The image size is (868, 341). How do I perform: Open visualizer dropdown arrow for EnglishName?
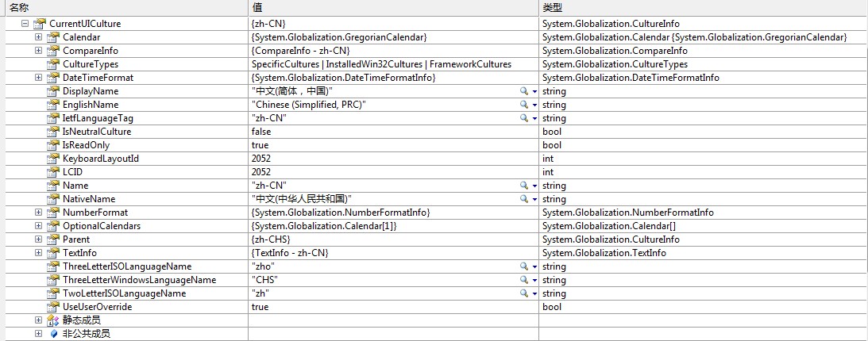(534, 105)
